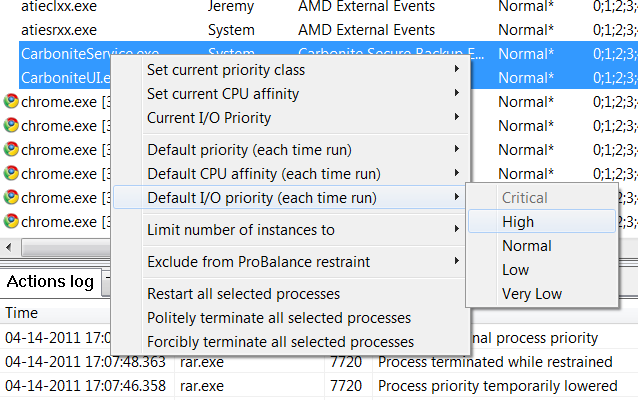Open Default CPU affinity (each time run)

point(291,174)
